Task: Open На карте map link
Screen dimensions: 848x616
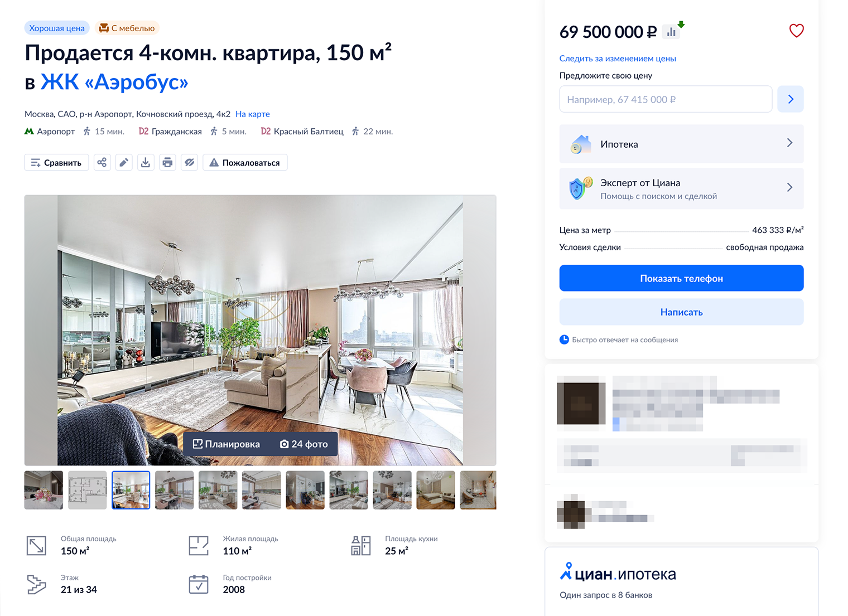Action: [253, 114]
